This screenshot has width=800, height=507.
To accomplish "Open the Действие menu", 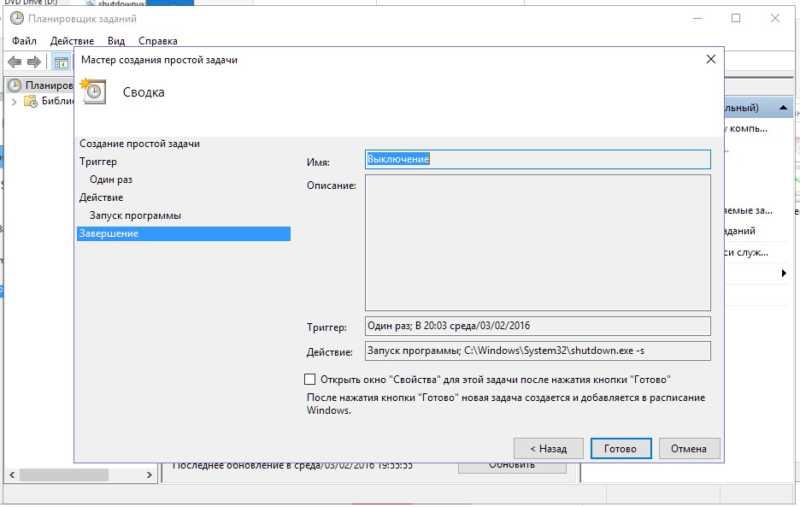I will 72,41.
